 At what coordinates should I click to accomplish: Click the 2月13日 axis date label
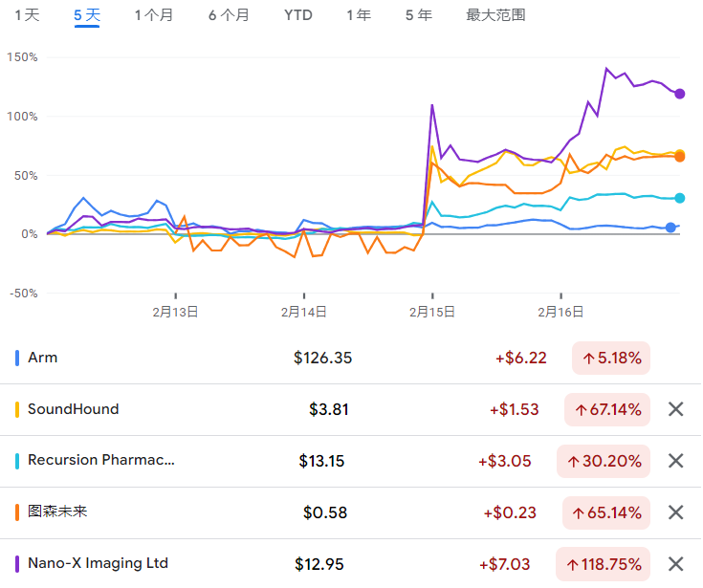coord(175,312)
